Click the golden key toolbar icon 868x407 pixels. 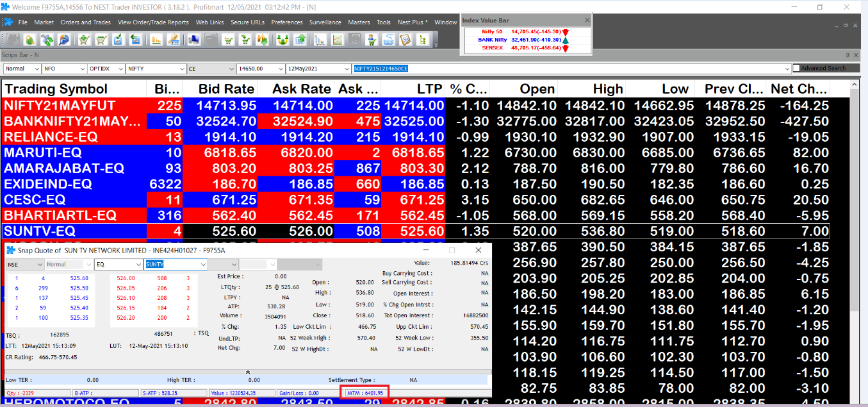(174, 40)
